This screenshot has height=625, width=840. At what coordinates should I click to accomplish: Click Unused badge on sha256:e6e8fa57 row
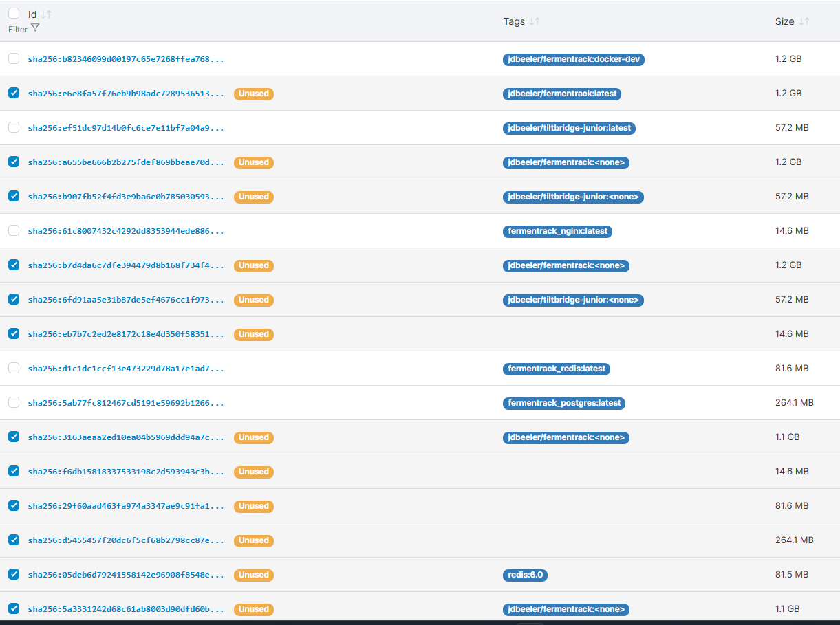[x=254, y=94]
